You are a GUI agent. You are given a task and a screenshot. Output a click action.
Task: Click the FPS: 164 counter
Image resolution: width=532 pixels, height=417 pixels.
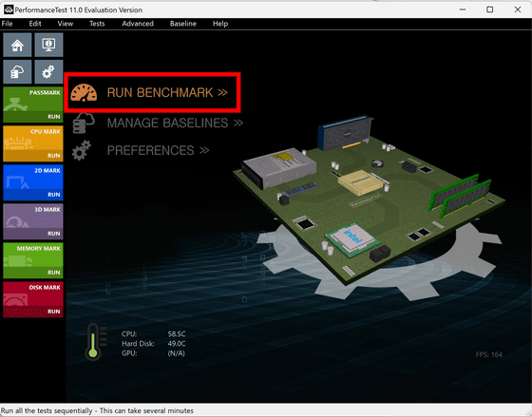pyautogui.click(x=488, y=354)
